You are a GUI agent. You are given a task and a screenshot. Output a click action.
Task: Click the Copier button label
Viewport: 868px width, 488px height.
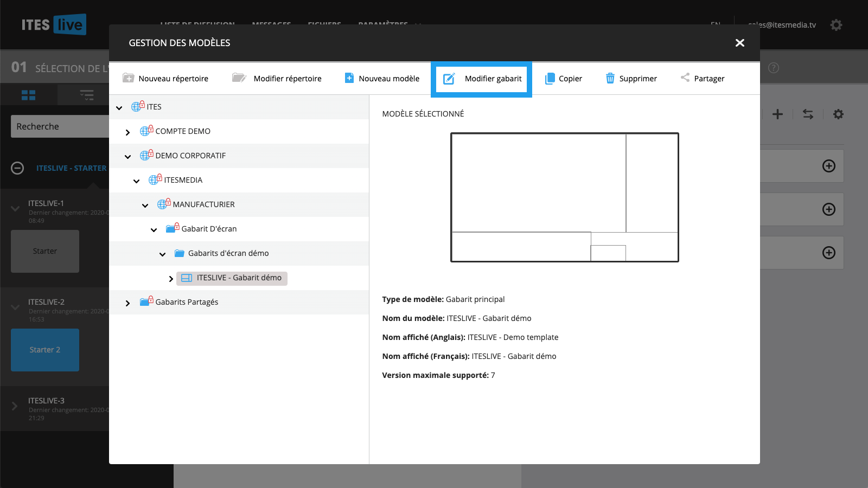570,79
